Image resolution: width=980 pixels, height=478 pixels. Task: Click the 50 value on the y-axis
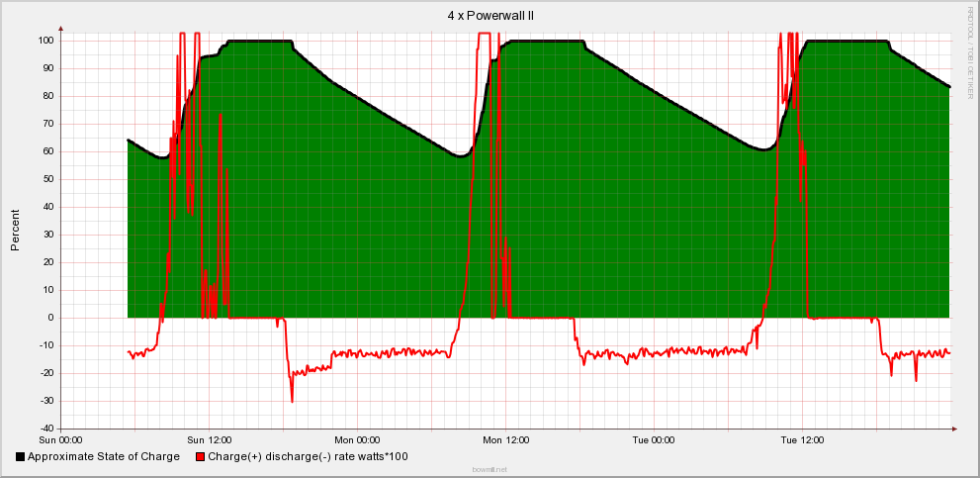(x=47, y=179)
